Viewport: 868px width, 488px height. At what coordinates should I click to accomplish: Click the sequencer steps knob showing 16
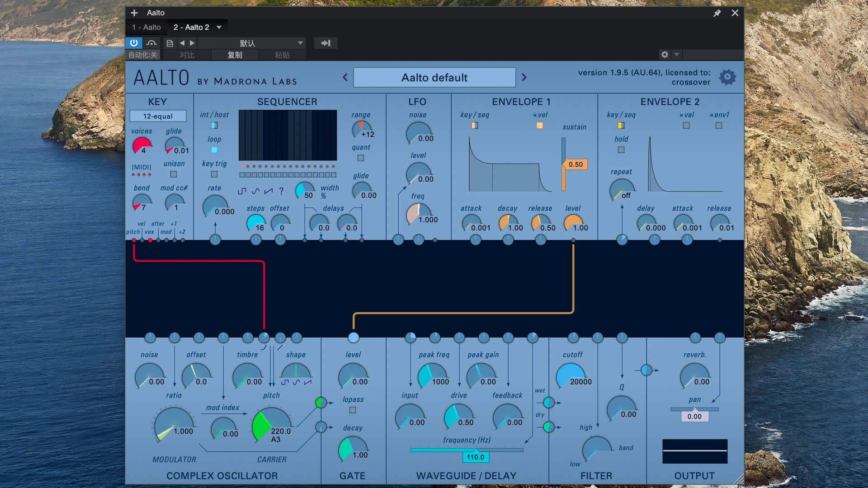pos(255,223)
